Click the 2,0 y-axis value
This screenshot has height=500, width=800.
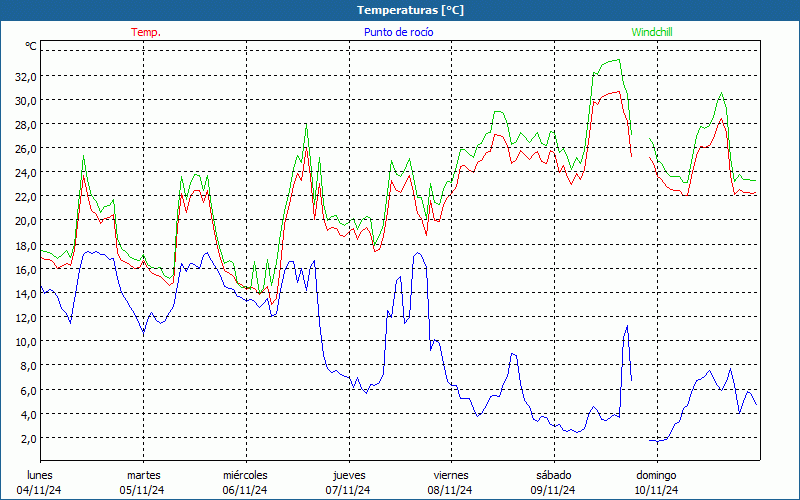[28, 438]
